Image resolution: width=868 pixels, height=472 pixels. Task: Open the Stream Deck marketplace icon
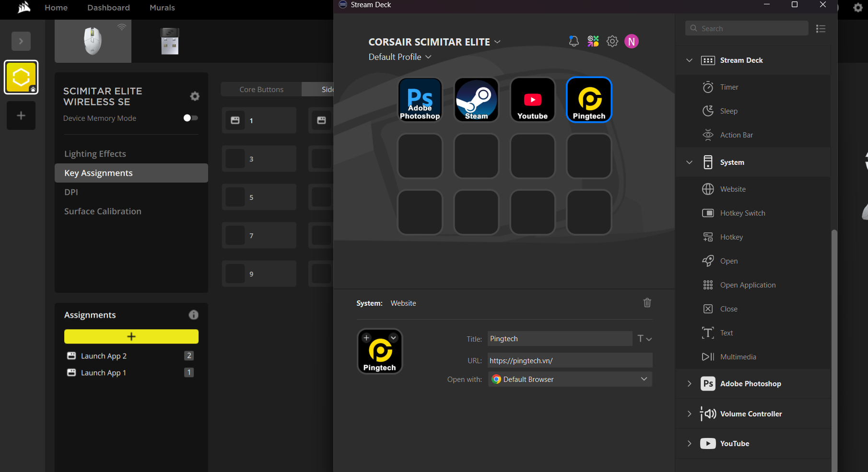tap(593, 41)
